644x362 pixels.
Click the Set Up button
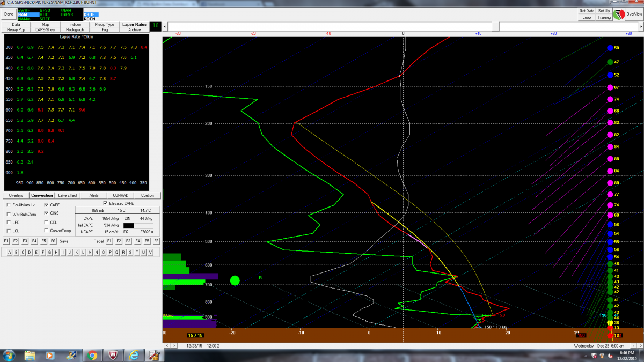(x=604, y=11)
